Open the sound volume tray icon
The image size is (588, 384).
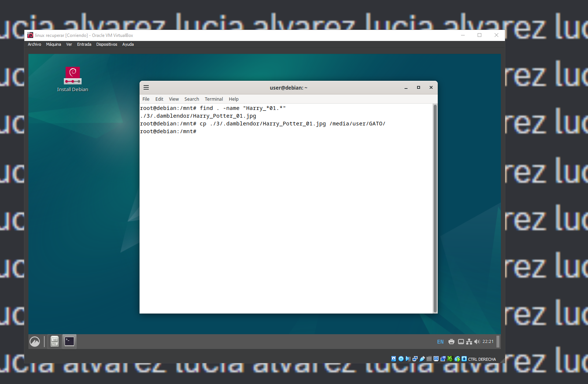[477, 342]
